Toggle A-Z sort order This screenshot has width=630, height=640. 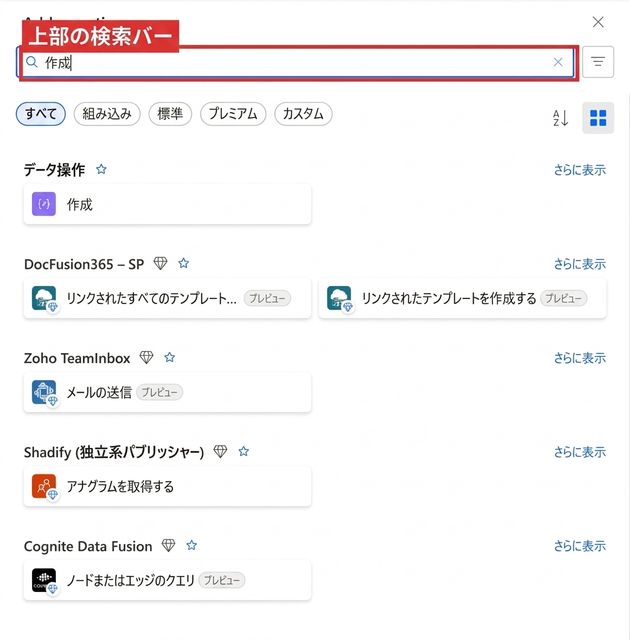point(561,118)
